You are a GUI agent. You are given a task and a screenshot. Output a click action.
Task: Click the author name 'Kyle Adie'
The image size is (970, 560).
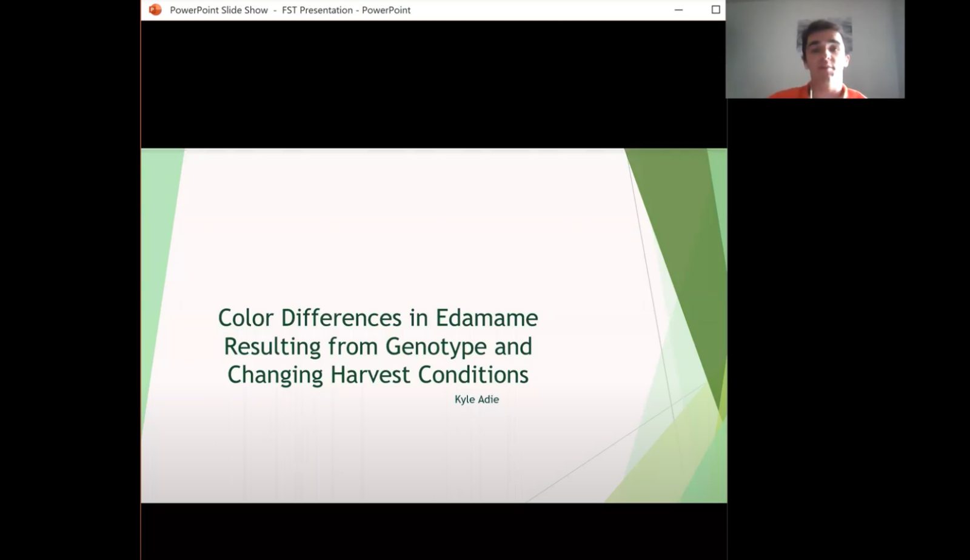click(x=477, y=399)
